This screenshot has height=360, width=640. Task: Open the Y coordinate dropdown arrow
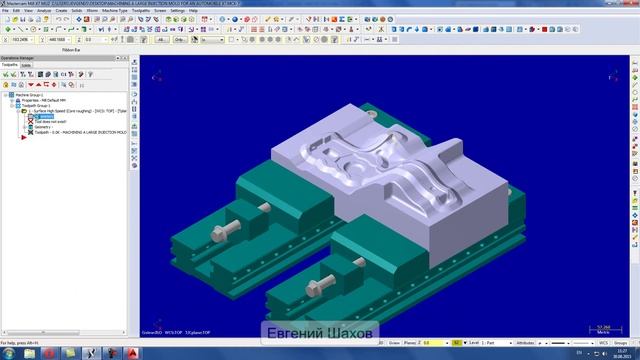coord(69,40)
